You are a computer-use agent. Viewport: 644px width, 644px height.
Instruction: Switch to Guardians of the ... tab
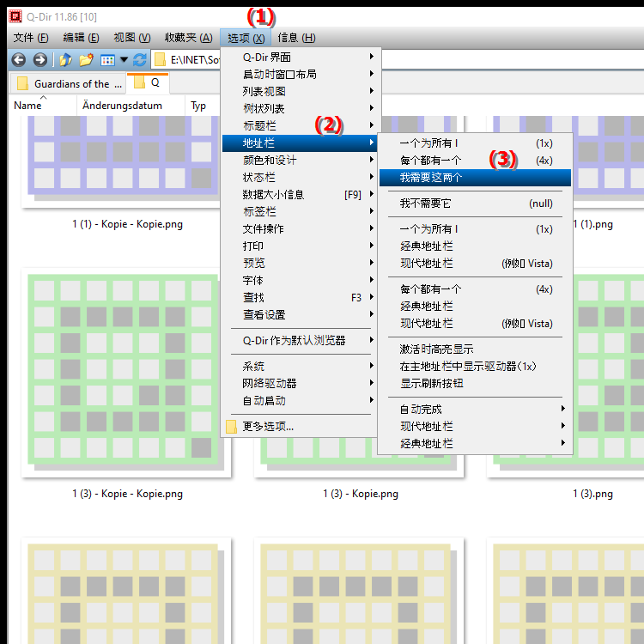tap(68, 84)
